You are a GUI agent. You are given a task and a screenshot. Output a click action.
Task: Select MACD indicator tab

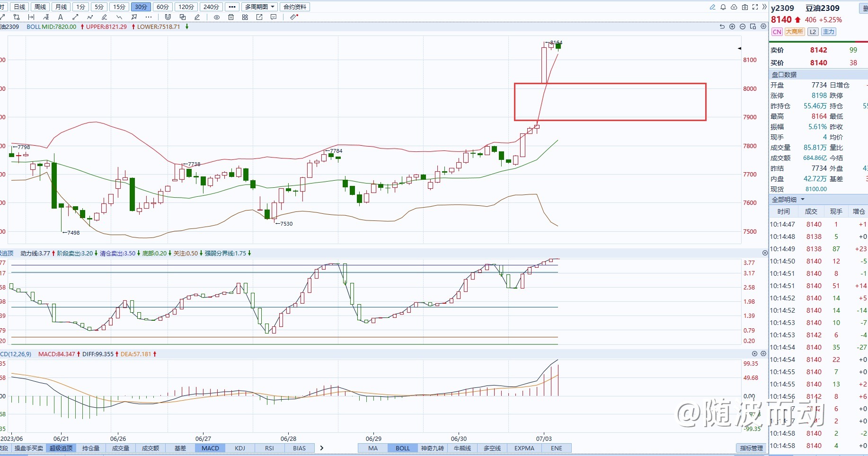[210, 448]
